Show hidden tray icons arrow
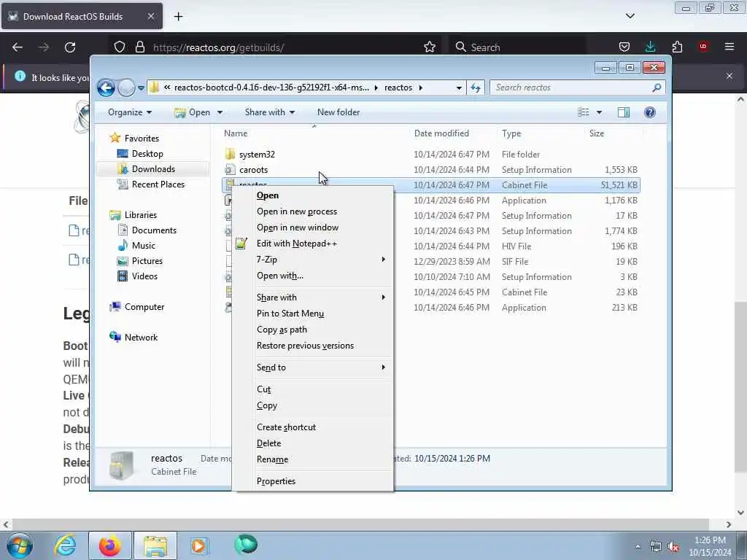The width and height of the screenshot is (747, 560). pyautogui.click(x=638, y=547)
